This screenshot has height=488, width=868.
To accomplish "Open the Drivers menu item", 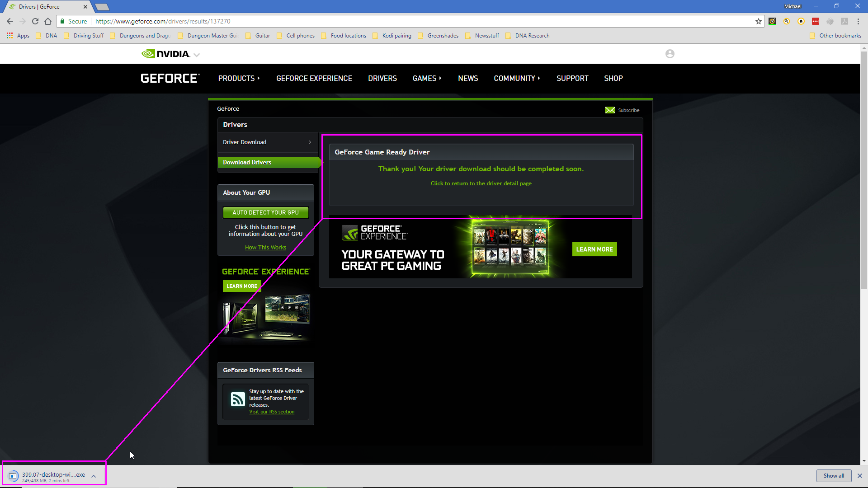I will [x=382, y=78].
